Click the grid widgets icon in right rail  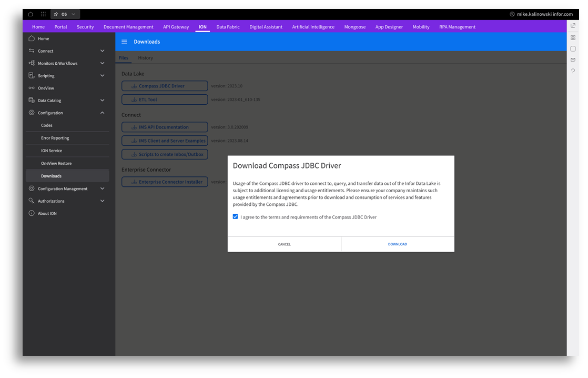click(x=573, y=37)
